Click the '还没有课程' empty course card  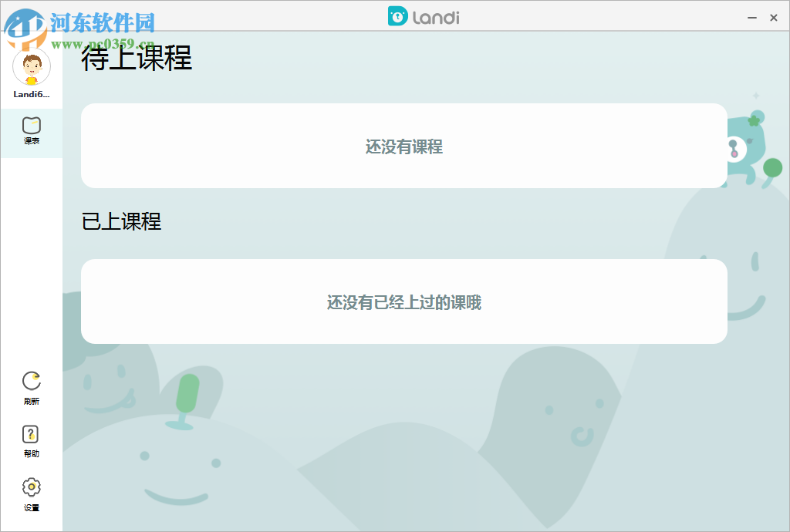(403, 146)
